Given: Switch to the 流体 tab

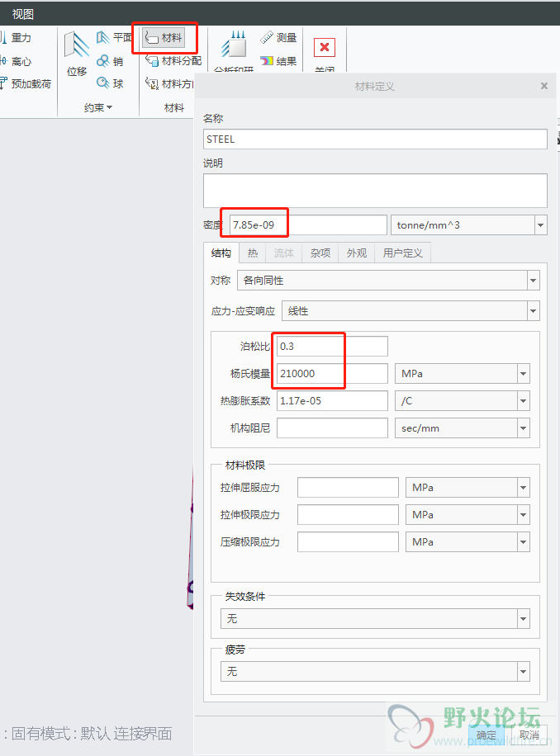Looking at the screenshot, I should tap(283, 253).
